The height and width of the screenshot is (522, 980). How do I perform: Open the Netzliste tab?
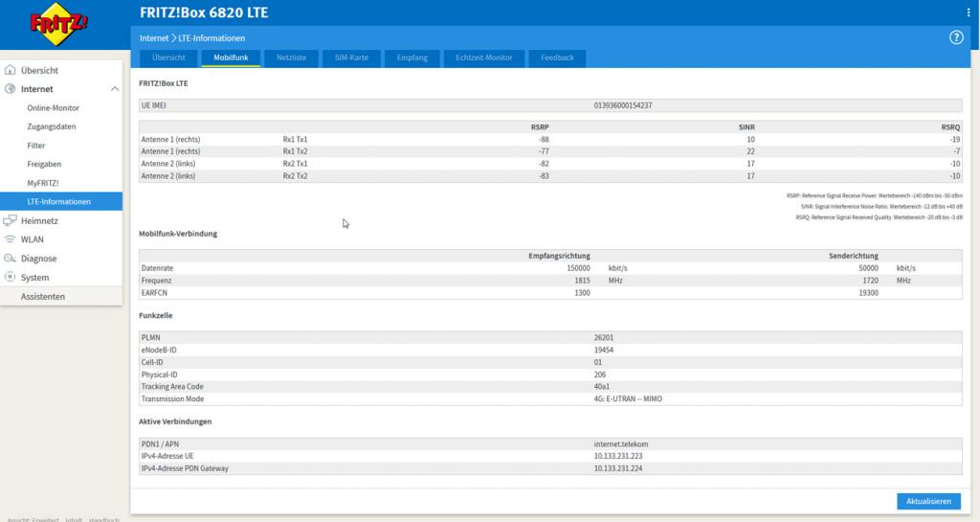click(291, 57)
